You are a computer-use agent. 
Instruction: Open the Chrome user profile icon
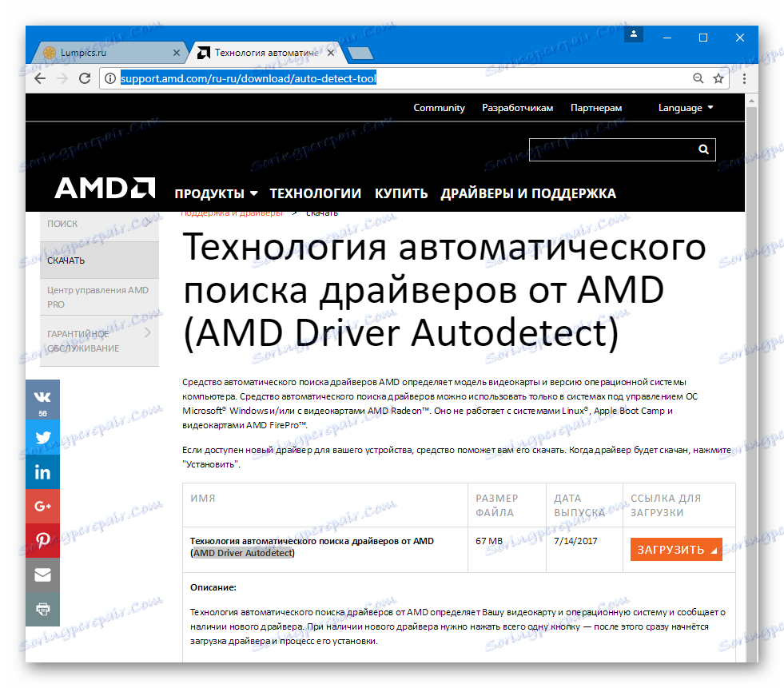[x=634, y=34]
